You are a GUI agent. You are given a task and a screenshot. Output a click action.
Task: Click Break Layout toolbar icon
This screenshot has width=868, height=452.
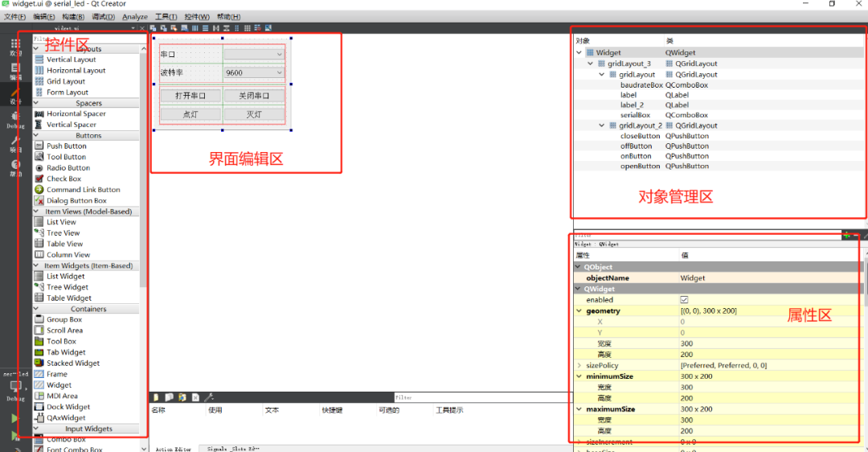point(258,27)
